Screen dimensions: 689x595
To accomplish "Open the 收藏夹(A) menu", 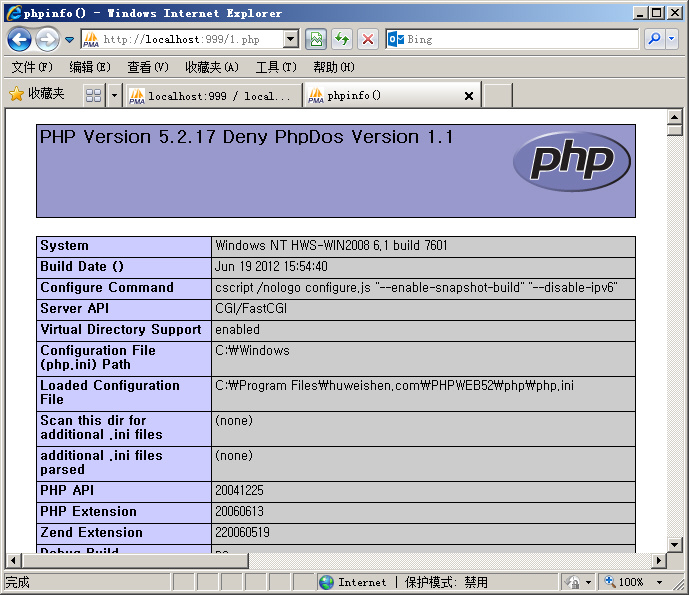I will (212, 67).
